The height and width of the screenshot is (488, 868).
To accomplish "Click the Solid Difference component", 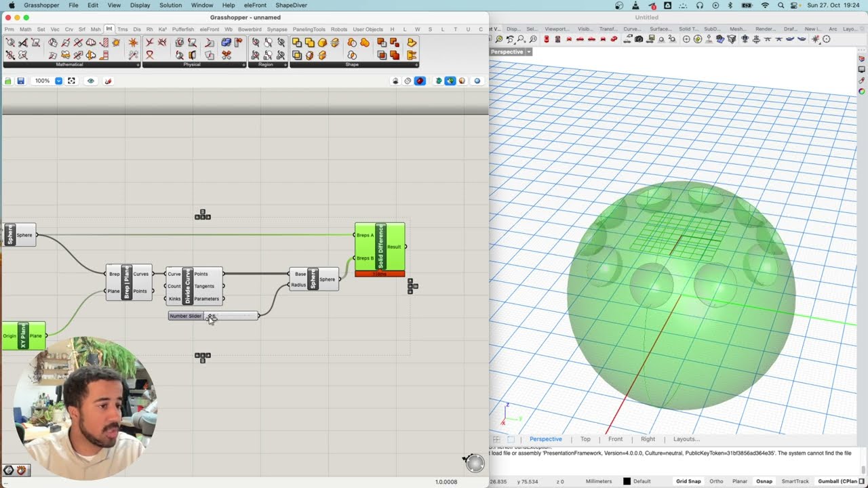I will click(380, 247).
